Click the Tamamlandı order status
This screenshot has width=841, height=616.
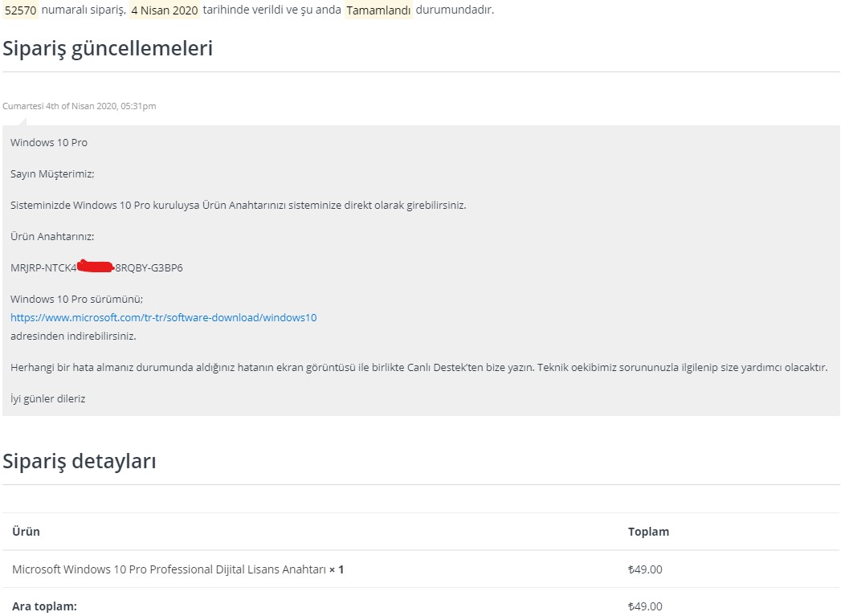378,10
